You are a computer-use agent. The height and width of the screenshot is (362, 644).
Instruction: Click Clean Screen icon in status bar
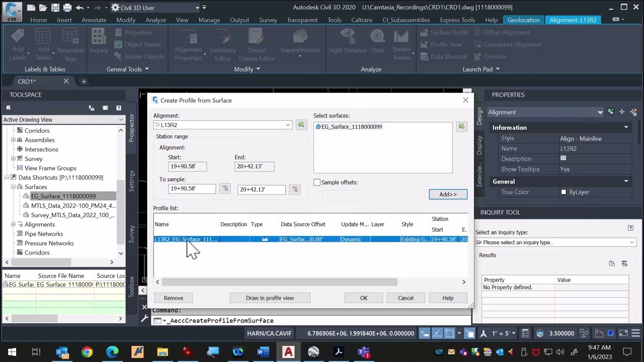pyautogui.click(x=623, y=333)
